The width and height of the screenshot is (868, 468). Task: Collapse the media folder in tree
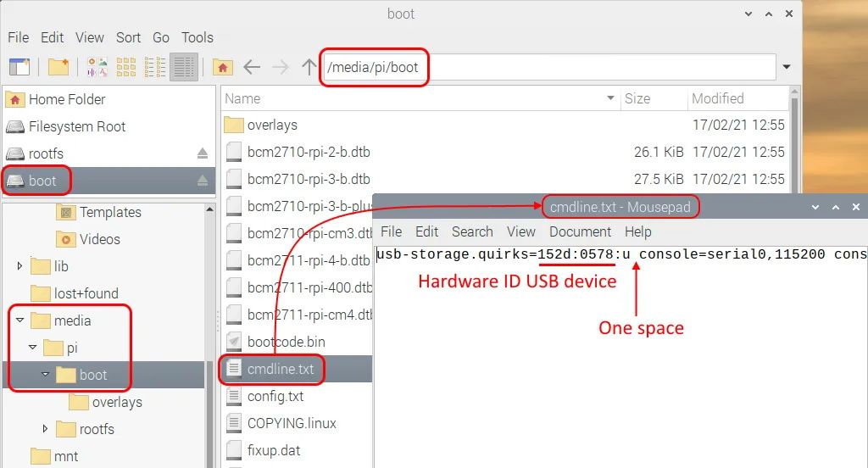pos(19,320)
